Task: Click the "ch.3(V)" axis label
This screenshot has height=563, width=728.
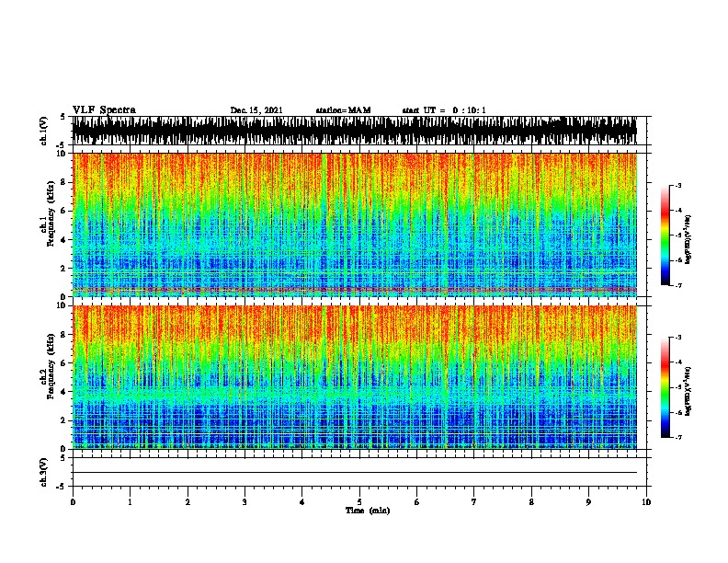Action: [43, 472]
